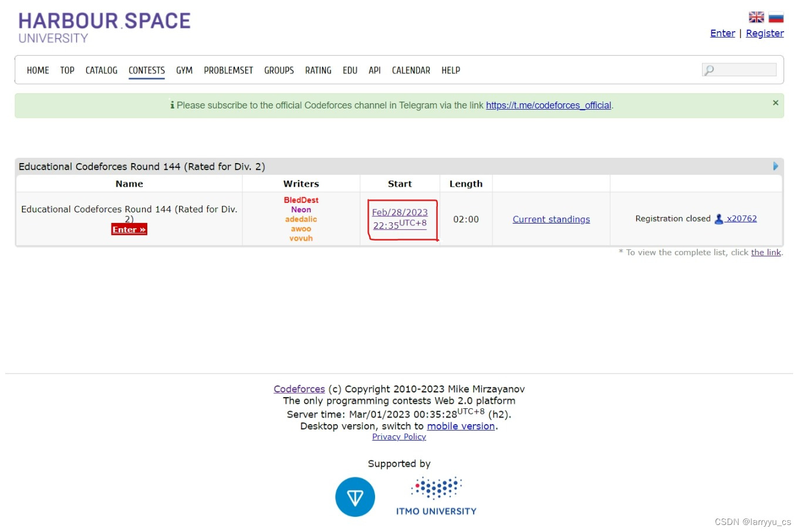
Task: Open the Feb/28/2023 22:35 start time link
Action: pyautogui.click(x=400, y=218)
